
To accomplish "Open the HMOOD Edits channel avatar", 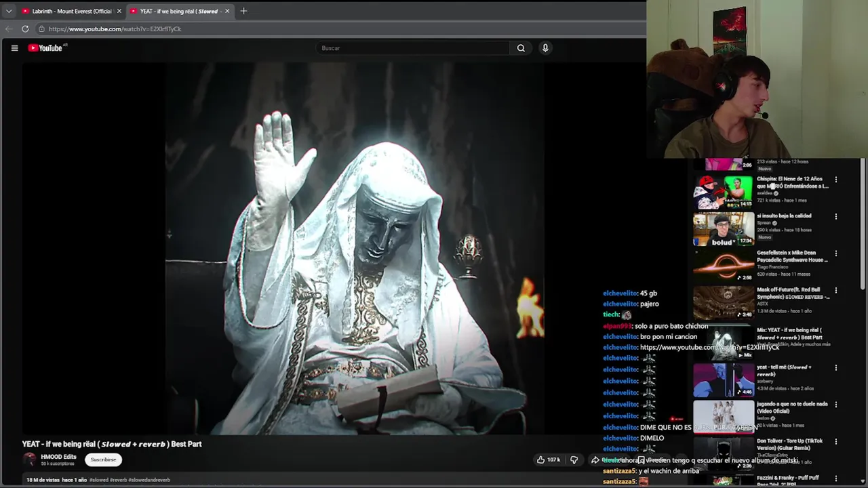I will click(x=29, y=460).
